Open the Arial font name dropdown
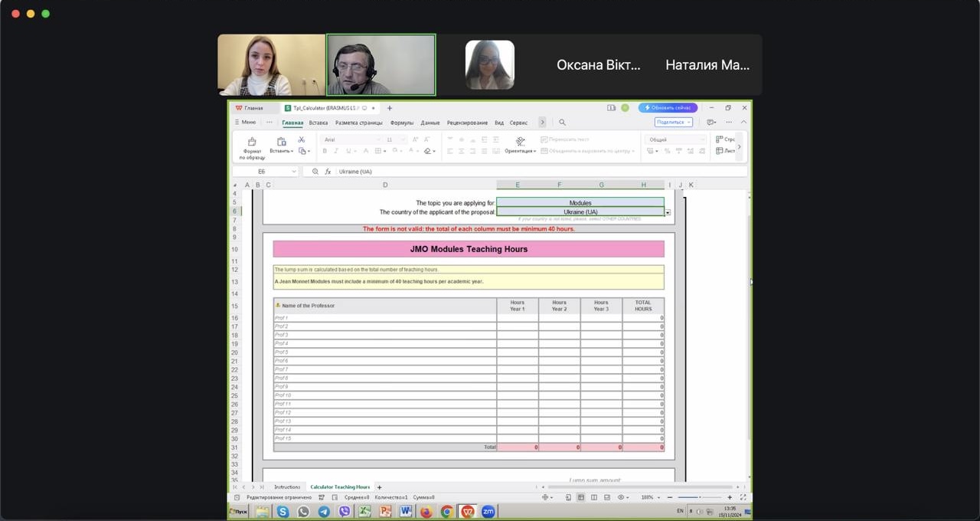The width and height of the screenshot is (980, 521). click(378, 139)
